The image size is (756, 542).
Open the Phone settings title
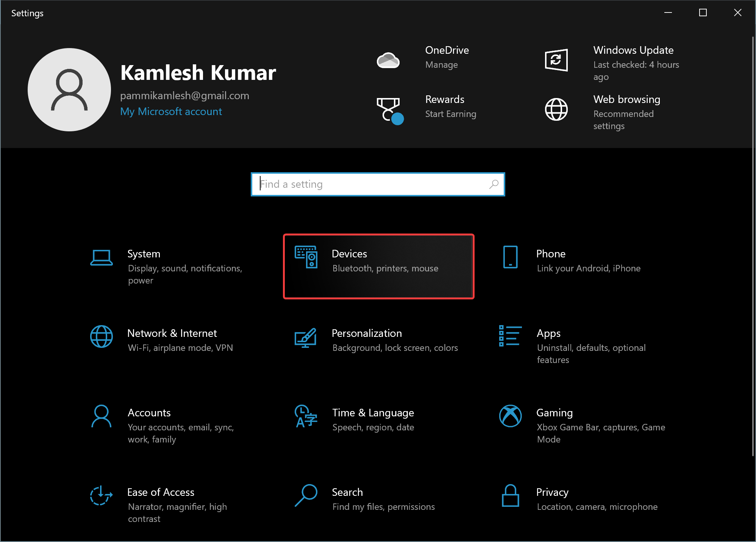coord(551,254)
